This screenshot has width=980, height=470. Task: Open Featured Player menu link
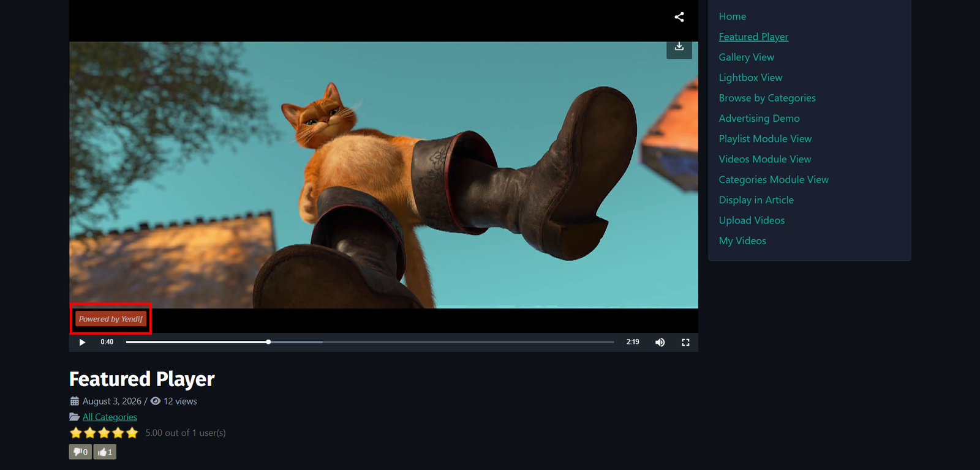(753, 37)
